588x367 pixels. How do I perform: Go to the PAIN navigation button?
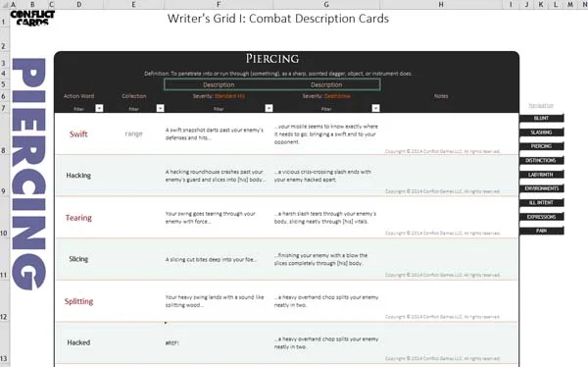pos(542,231)
